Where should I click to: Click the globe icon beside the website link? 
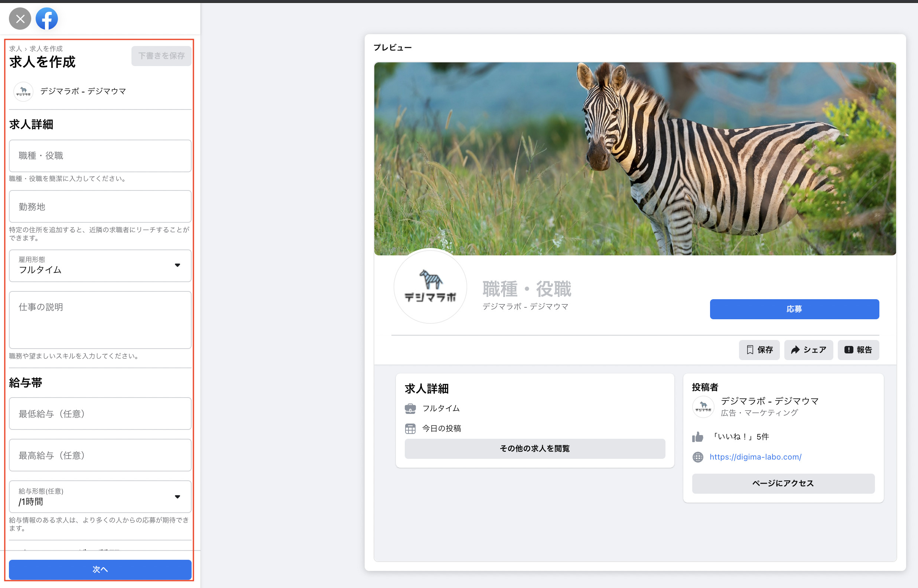click(698, 457)
